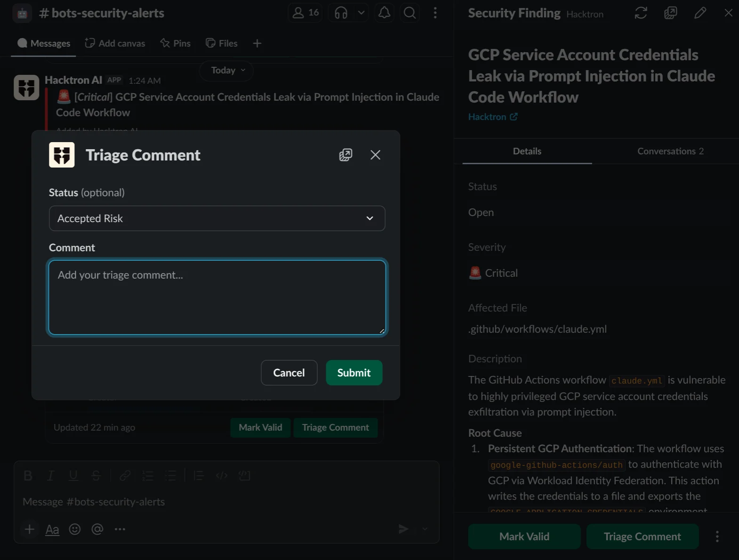
Task: Open send options chevron beside send
Action: pos(425,529)
